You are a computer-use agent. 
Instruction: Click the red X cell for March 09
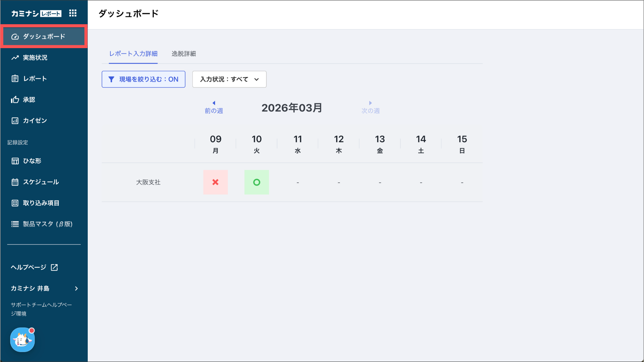coord(215,182)
